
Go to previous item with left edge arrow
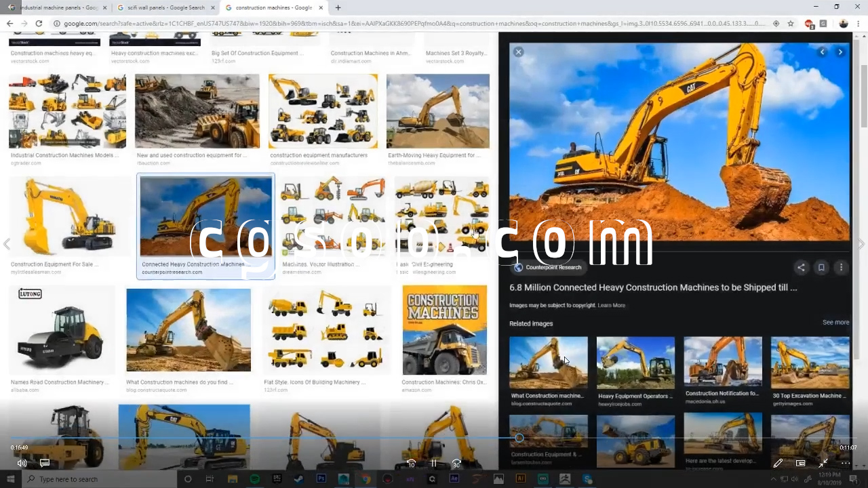[x=7, y=244]
